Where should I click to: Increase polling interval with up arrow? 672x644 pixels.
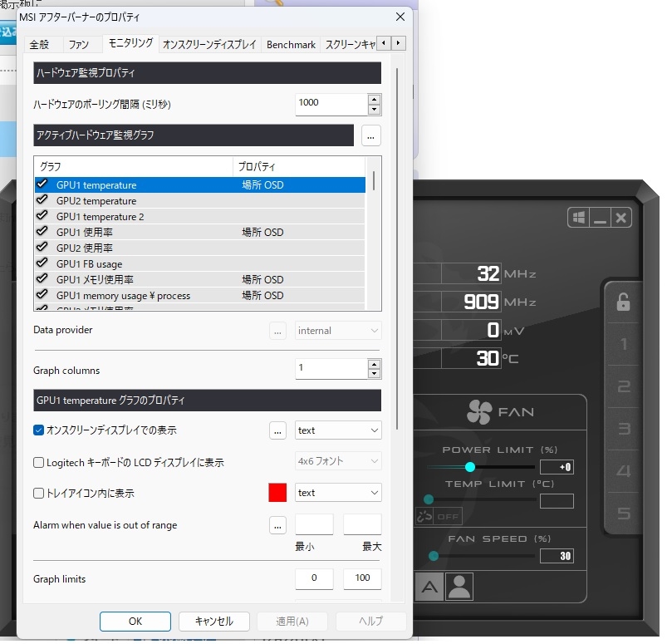(x=375, y=100)
